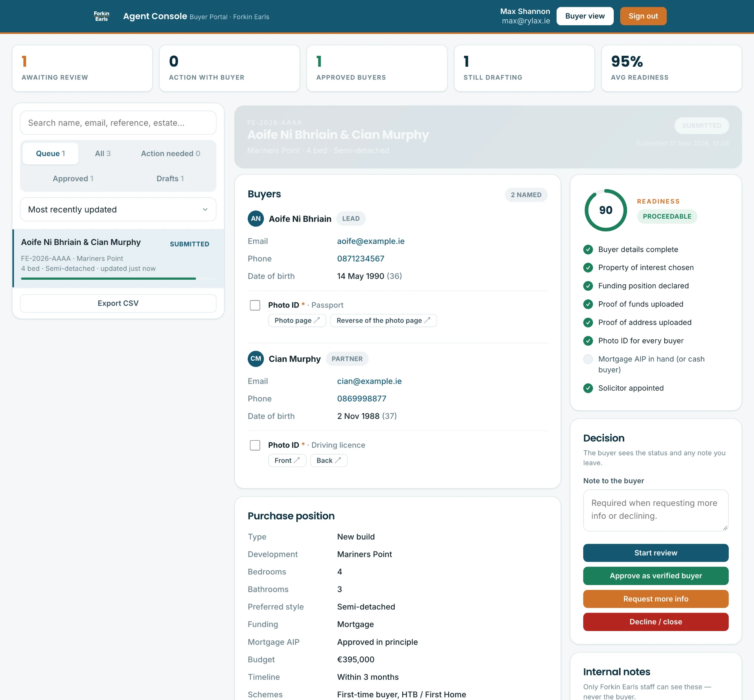Click the check icon beside Proof of funds uploaded
The width and height of the screenshot is (754, 700).
pos(588,304)
